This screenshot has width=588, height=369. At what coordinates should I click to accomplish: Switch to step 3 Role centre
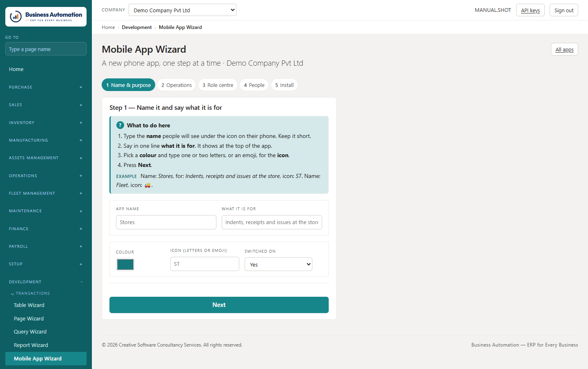(218, 85)
